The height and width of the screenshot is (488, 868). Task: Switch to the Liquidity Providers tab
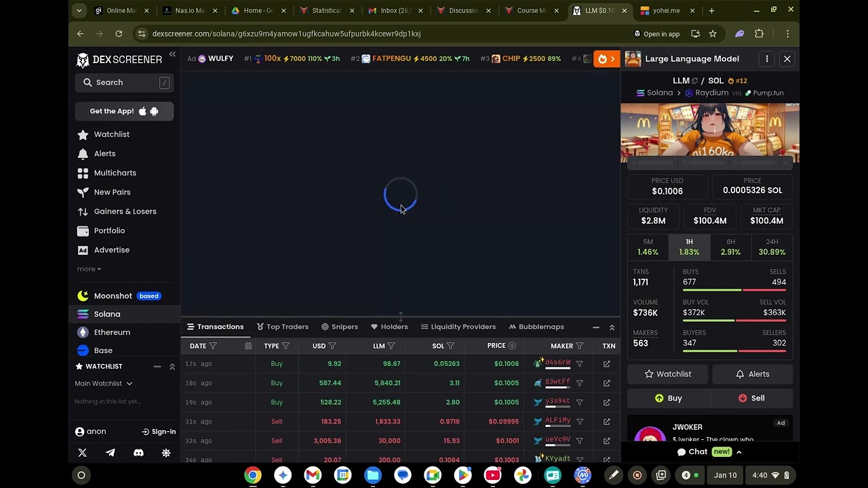tap(458, 327)
